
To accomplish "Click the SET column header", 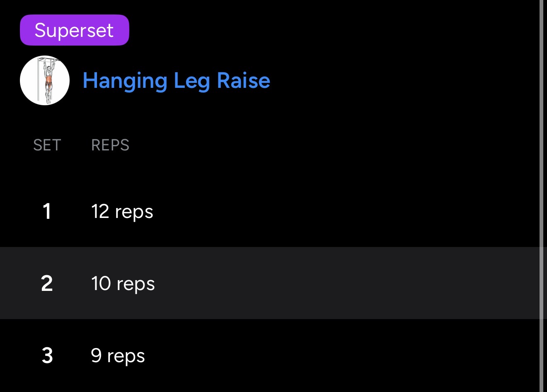I will tap(47, 145).
